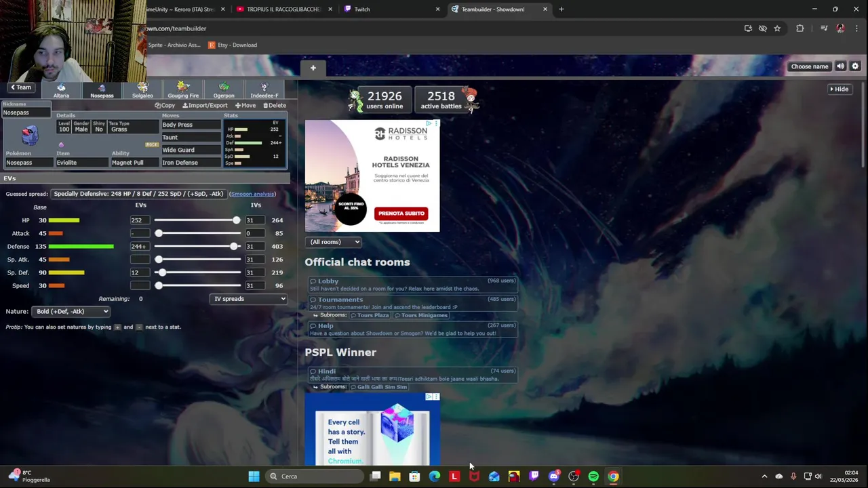This screenshot has height=488, width=868.
Task: Click the Eviolite item icon
Action: [x=61, y=145]
